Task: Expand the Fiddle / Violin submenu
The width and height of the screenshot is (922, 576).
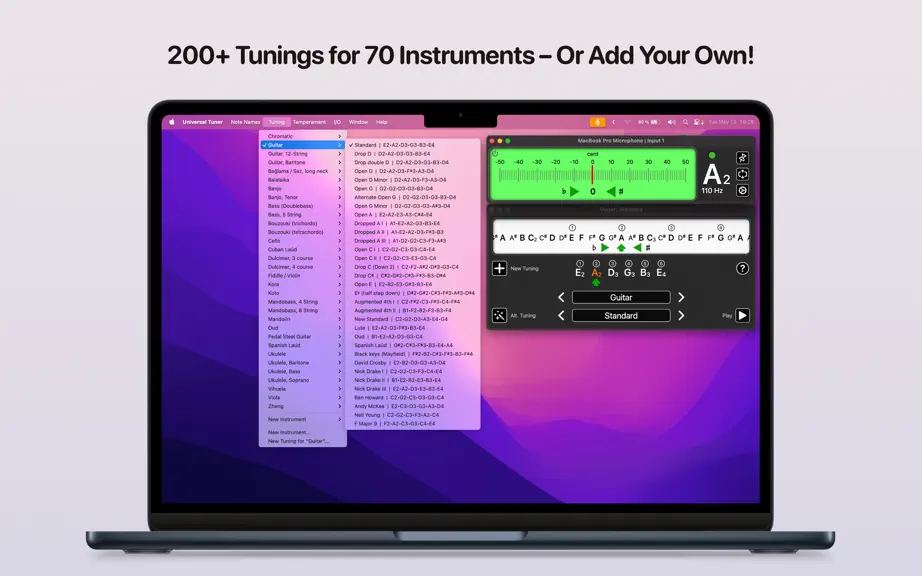Action: (303, 276)
